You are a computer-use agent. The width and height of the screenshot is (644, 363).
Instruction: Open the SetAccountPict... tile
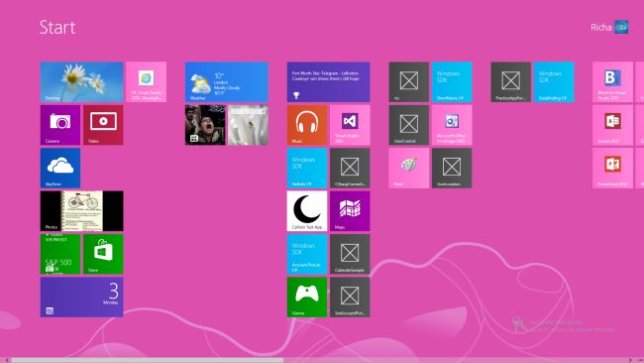[350, 298]
